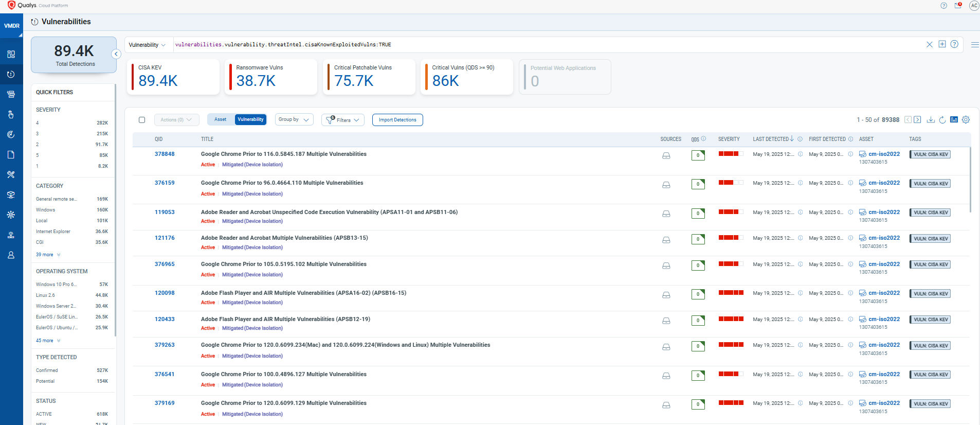
Task: Open QID 379169 link
Action: click(165, 403)
